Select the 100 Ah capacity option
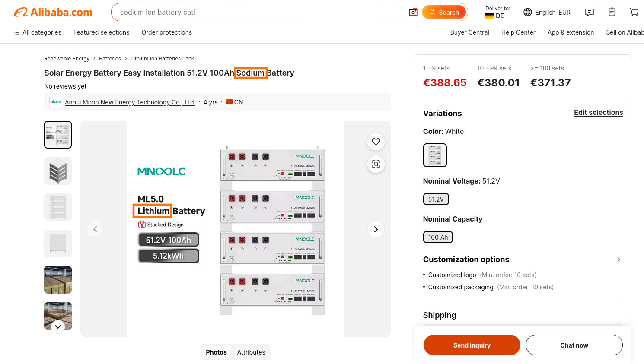Viewport: 644px width, 364px height. 438,237
